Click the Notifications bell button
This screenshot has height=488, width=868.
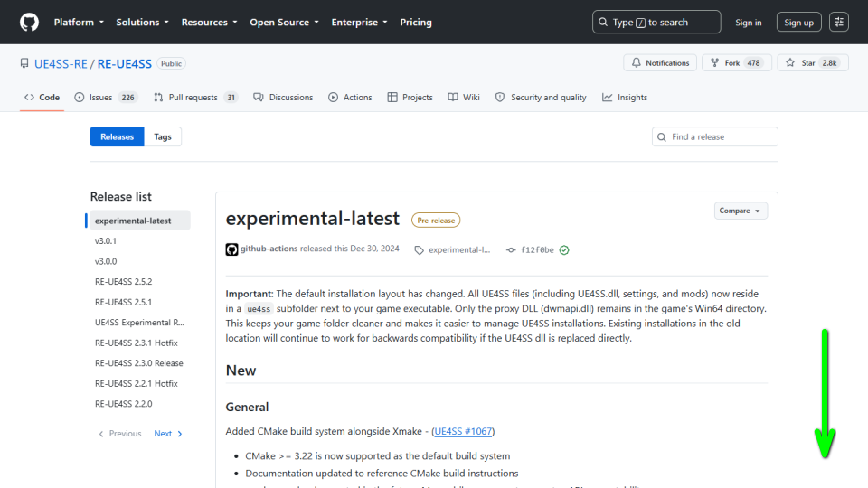click(x=660, y=63)
